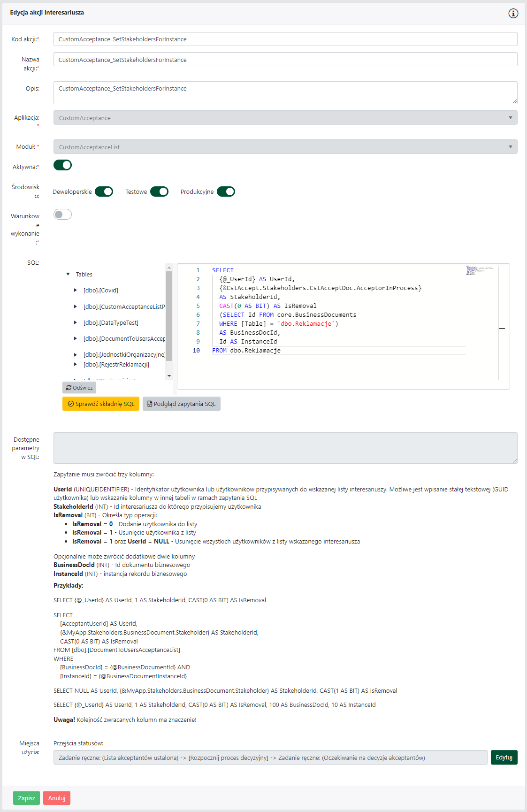Expand the [dbo].[DocumentToUsersAccep table node

click(x=75, y=338)
